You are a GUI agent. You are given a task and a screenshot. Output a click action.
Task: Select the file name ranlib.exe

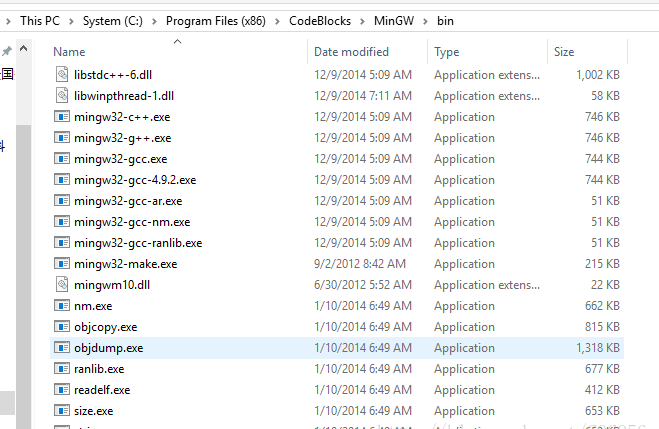[x=99, y=369]
